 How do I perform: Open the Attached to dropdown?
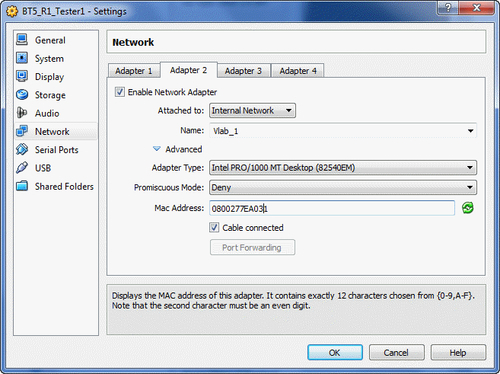[x=252, y=111]
